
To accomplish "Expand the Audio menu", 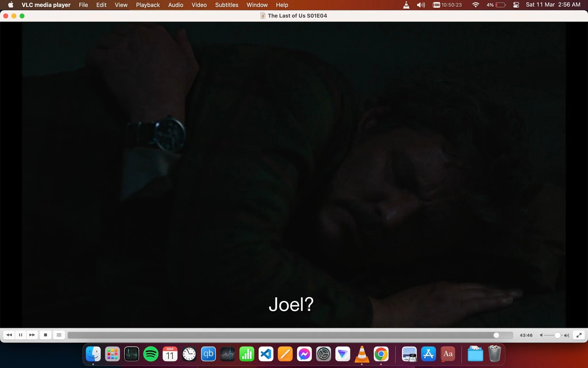I will tap(175, 5).
